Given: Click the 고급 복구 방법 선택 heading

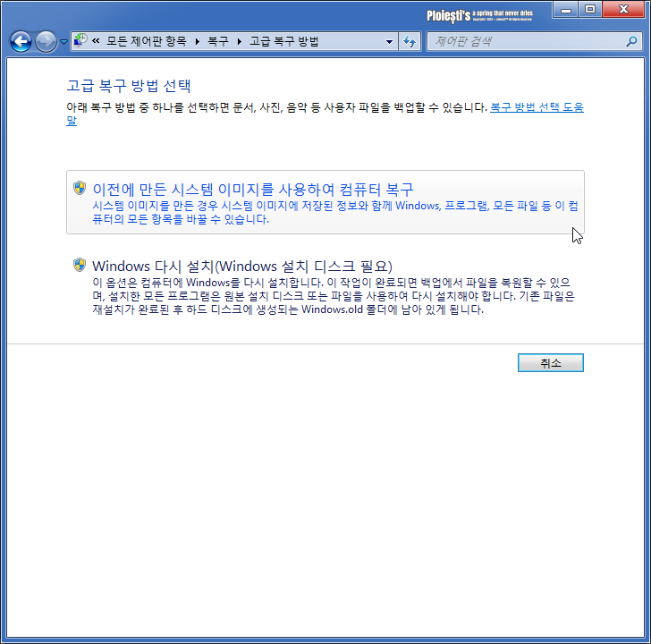Looking at the screenshot, I should click(x=129, y=86).
